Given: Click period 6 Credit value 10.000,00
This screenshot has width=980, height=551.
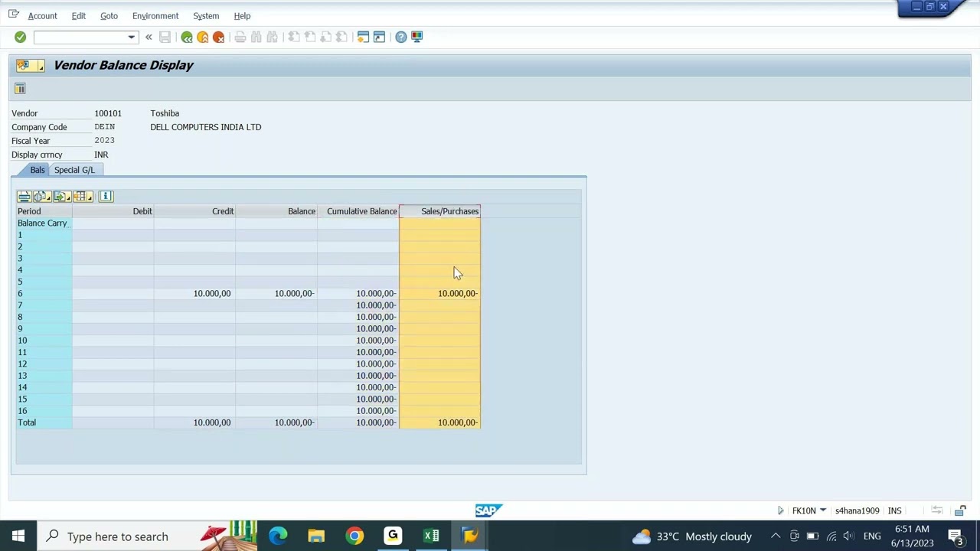Looking at the screenshot, I should (212, 293).
